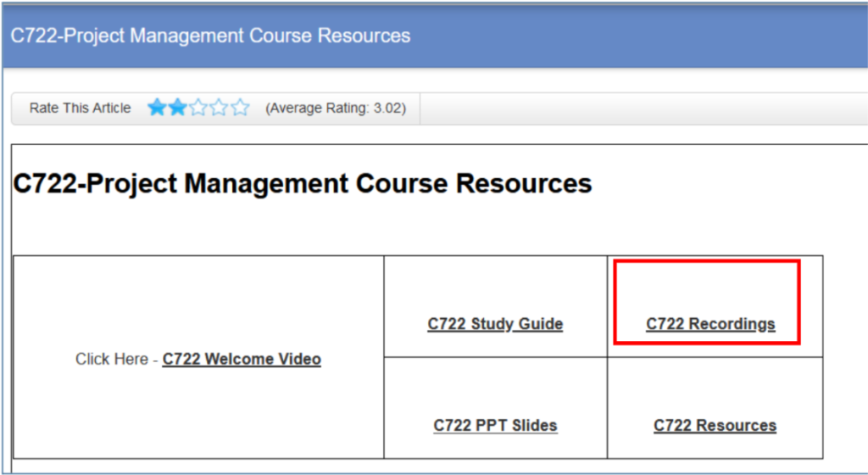Click the Rate This Article label

pyautogui.click(x=80, y=108)
